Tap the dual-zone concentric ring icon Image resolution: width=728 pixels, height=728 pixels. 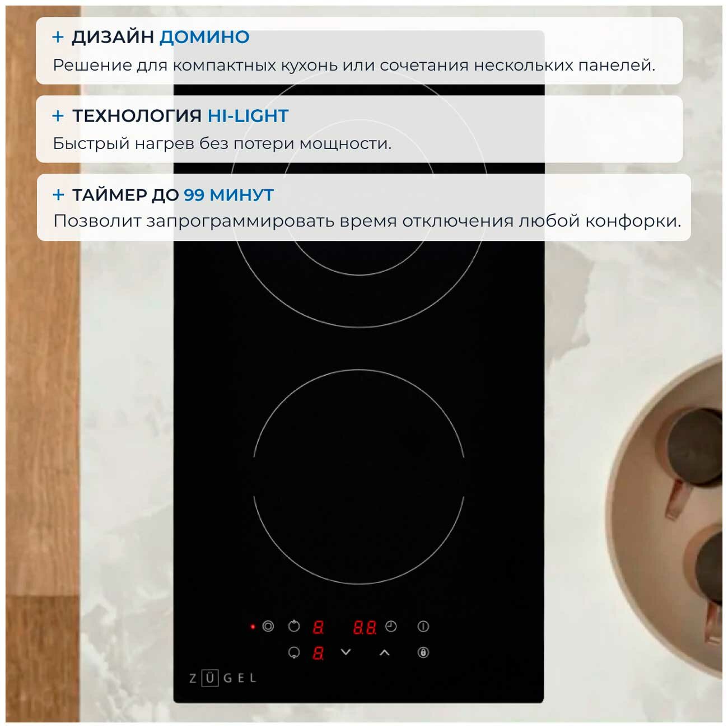[268, 626]
